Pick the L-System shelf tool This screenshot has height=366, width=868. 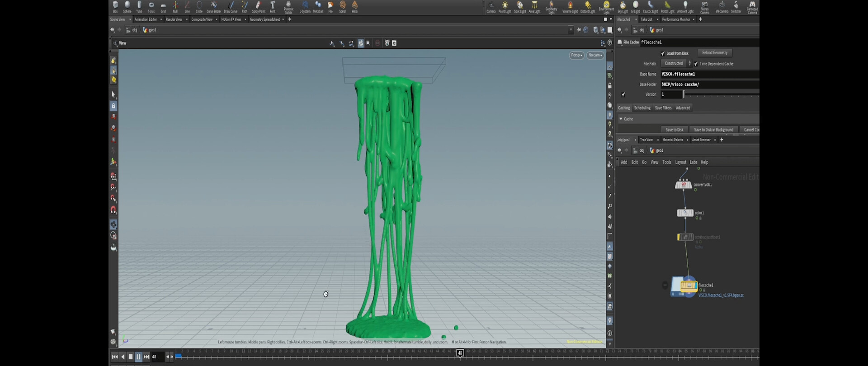(305, 6)
